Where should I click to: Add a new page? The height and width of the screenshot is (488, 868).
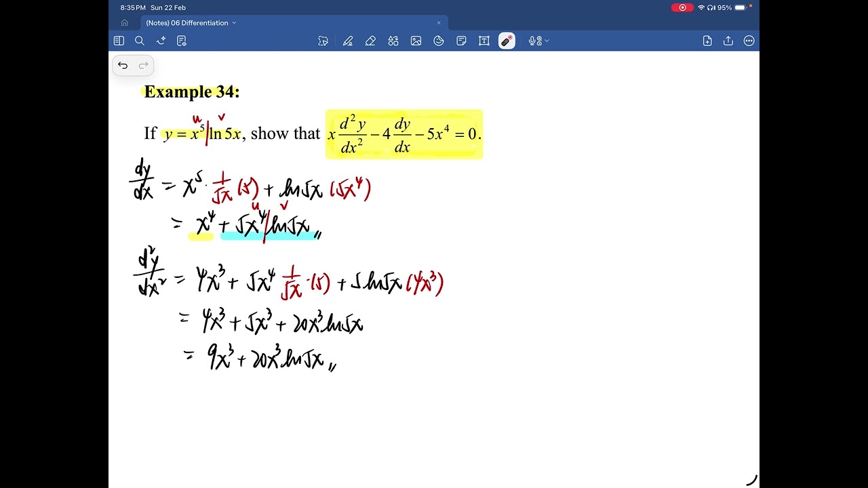(x=707, y=41)
